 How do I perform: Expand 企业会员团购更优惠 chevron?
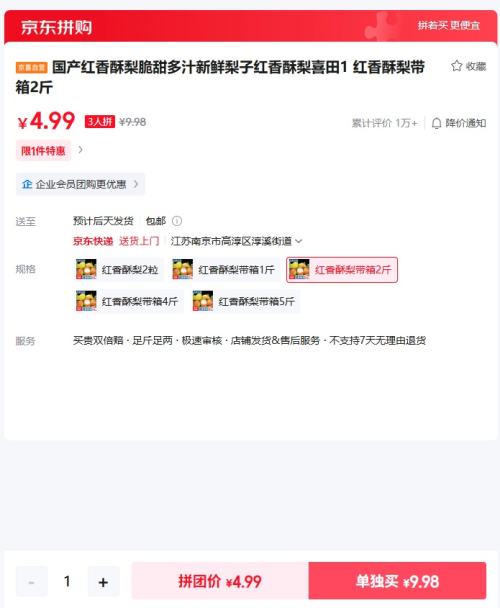tap(136, 184)
